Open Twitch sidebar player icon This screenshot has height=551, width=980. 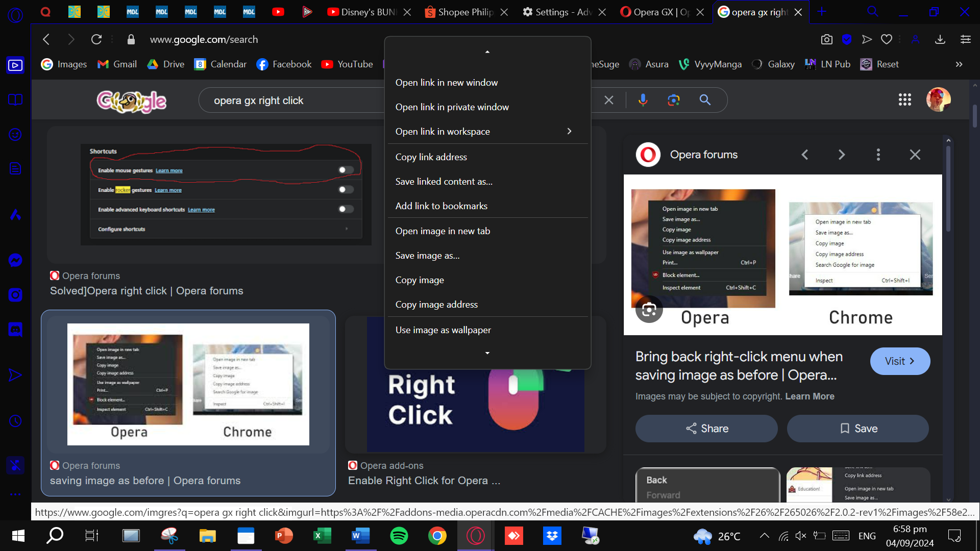tap(15, 65)
